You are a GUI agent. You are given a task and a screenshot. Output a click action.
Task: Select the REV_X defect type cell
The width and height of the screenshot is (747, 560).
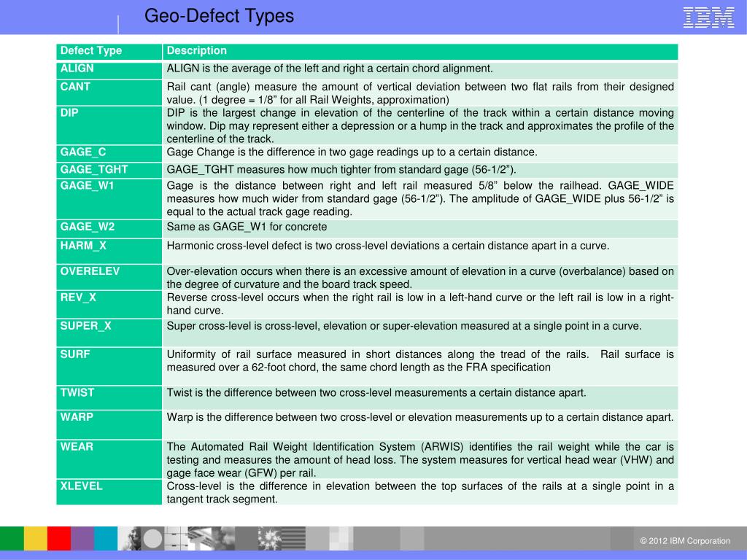pos(109,304)
